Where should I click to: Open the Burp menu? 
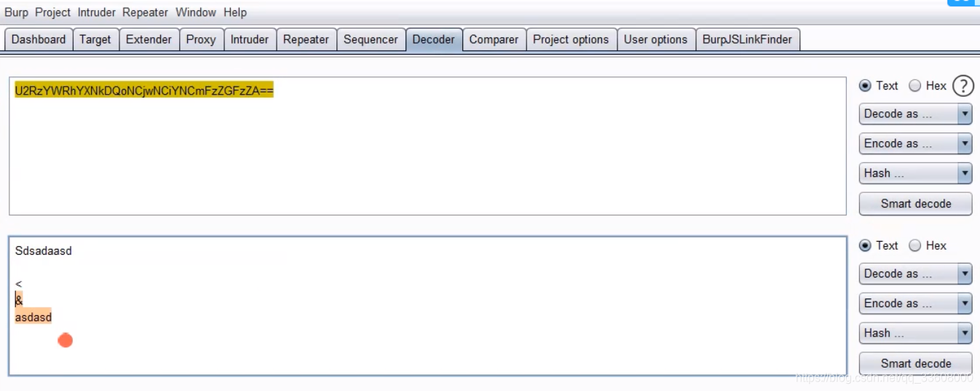point(17,12)
